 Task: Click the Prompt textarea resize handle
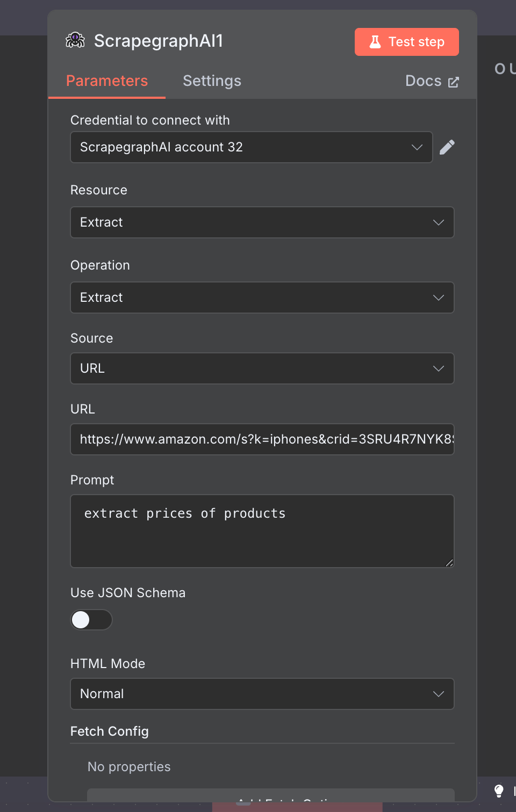[449, 563]
